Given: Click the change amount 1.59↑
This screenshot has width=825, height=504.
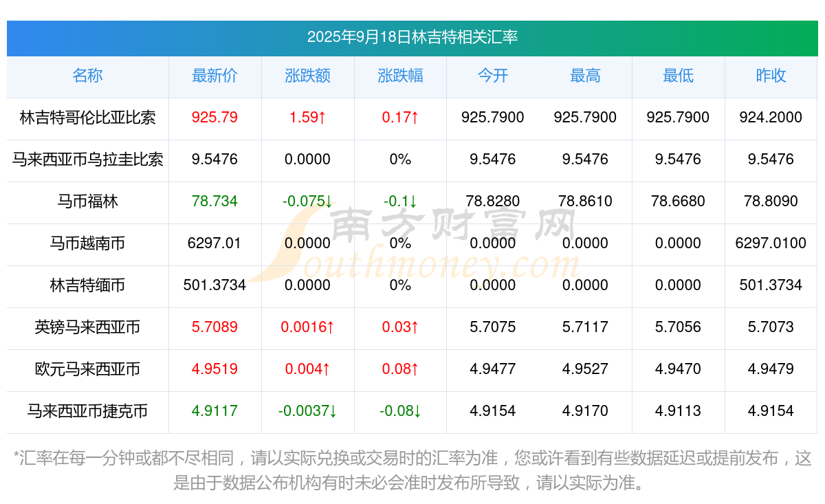Looking at the screenshot, I should coord(307,118).
